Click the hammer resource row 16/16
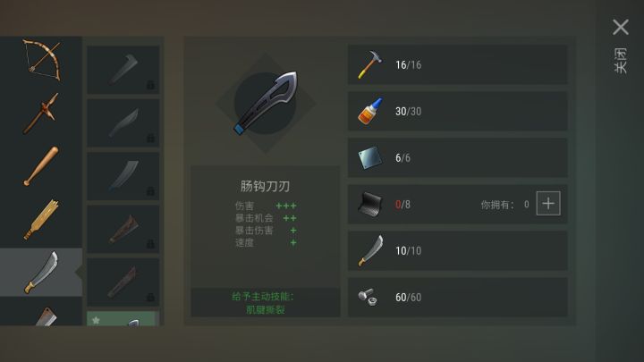644x362 pixels. tap(458, 65)
